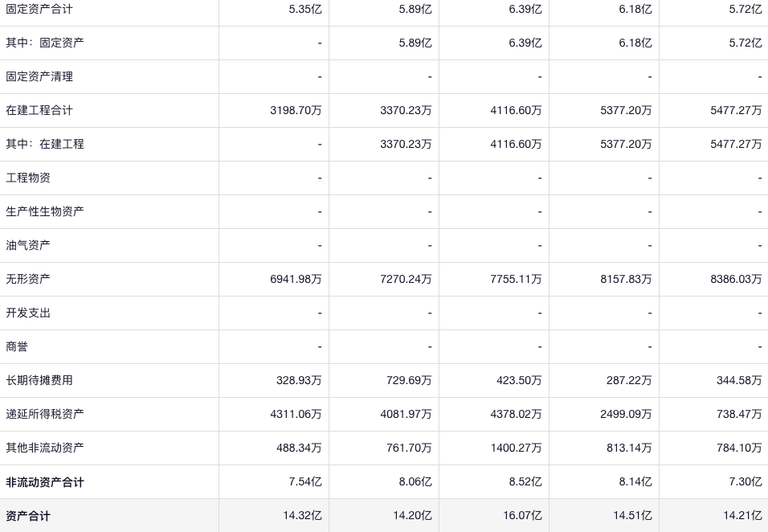Select the 5.35亿 fixed assets total cell
The height and width of the screenshot is (532, 768).
click(305, 9)
